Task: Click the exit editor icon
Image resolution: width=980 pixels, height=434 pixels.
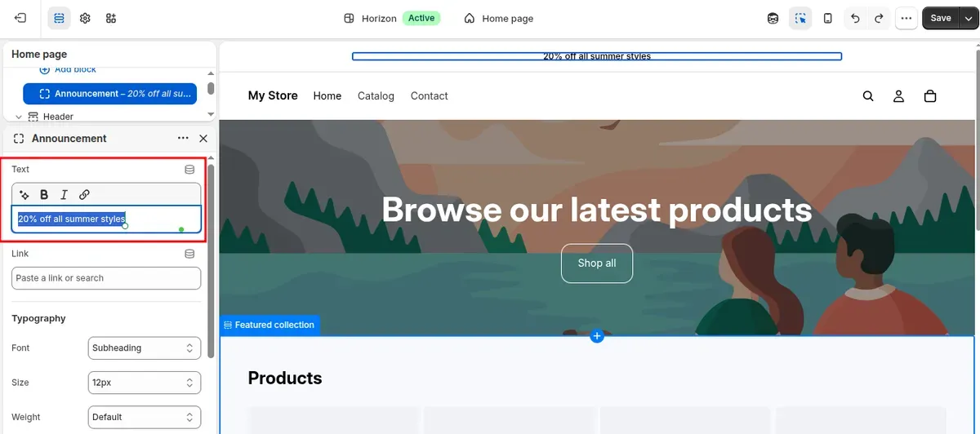Action: (20, 18)
